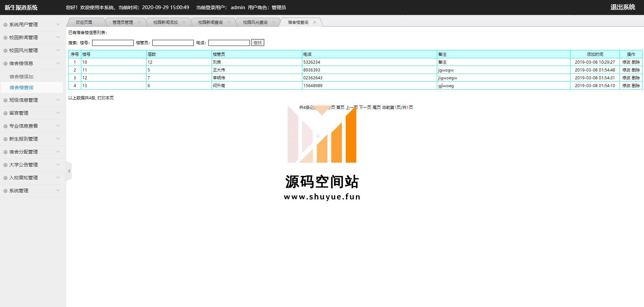Screen dimensions: 644x307
Task: Close the 管理员管理 tab
Action: [139, 22]
